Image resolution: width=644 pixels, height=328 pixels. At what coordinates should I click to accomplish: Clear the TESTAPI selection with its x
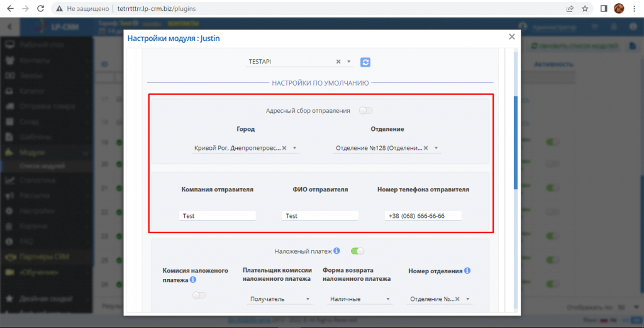[x=338, y=62]
